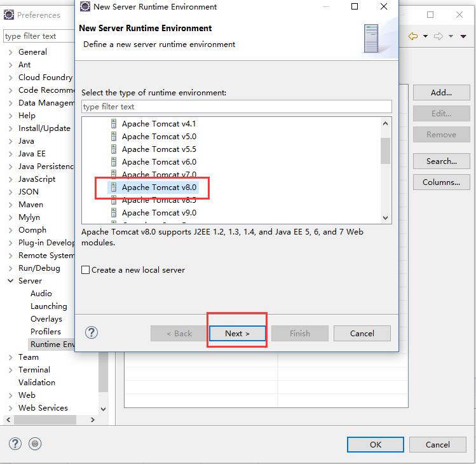The width and height of the screenshot is (476, 464).
Task: Select Oomph in the preferences tree
Action: point(32,230)
